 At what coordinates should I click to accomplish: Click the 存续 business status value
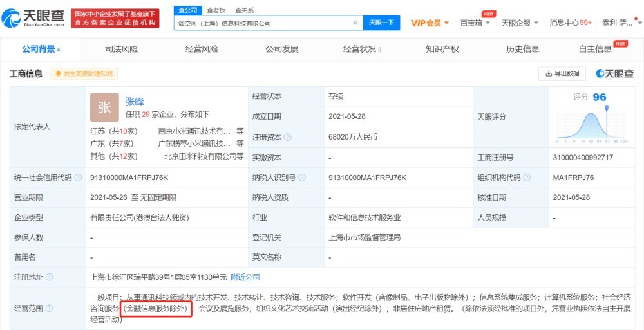(x=336, y=97)
